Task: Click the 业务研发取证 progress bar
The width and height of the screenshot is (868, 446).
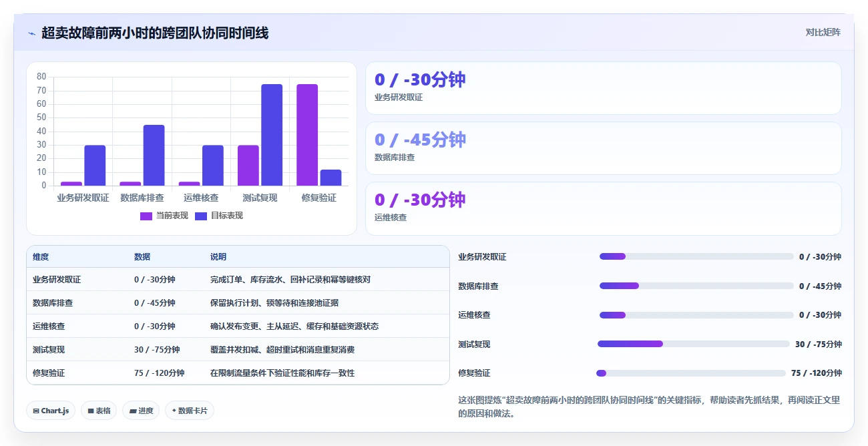Action: tap(696, 256)
